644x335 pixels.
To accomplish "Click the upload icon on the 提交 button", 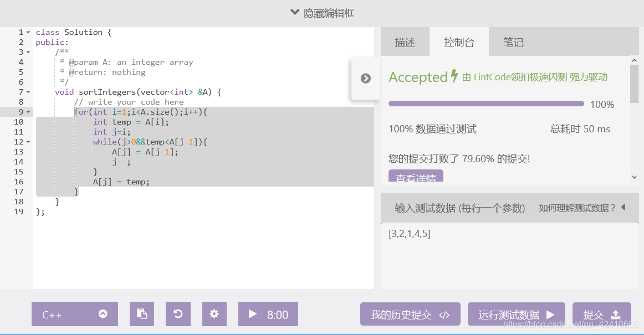I will 615,314.
